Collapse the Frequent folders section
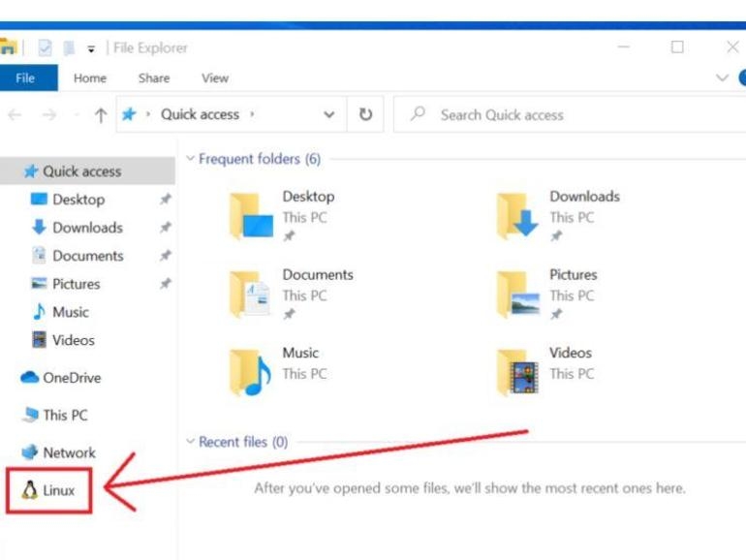Viewport: 746px width, 560px height. click(x=190, y=158)
